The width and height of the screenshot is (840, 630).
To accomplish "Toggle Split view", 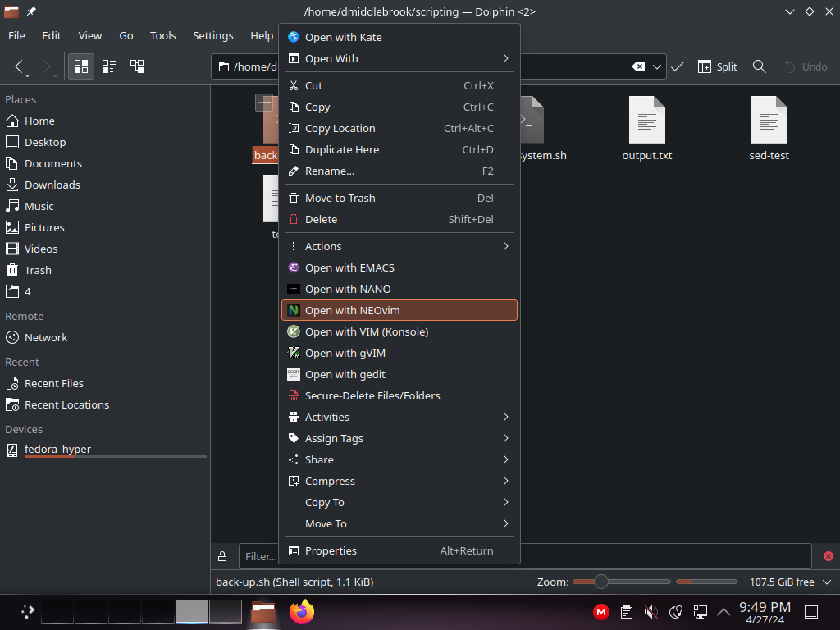I will click(717, 66).
